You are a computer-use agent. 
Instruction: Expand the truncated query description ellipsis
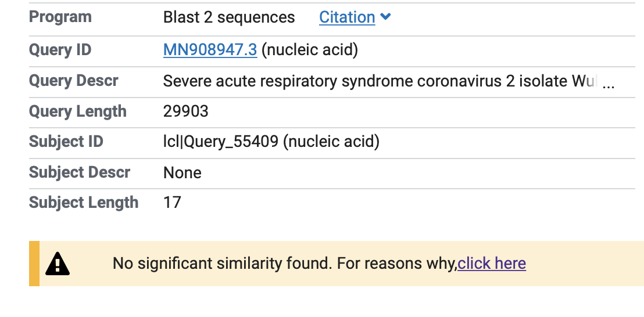coord(609,82)
